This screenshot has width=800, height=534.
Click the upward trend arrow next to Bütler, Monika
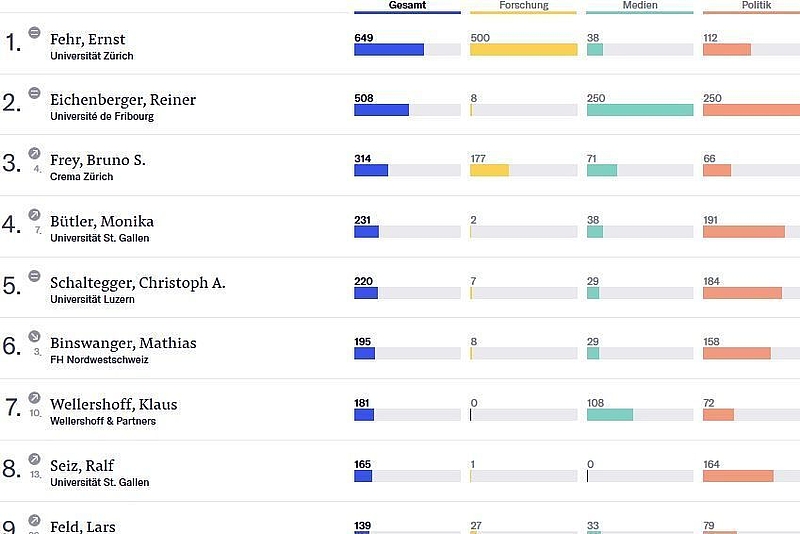coord(35,215)
